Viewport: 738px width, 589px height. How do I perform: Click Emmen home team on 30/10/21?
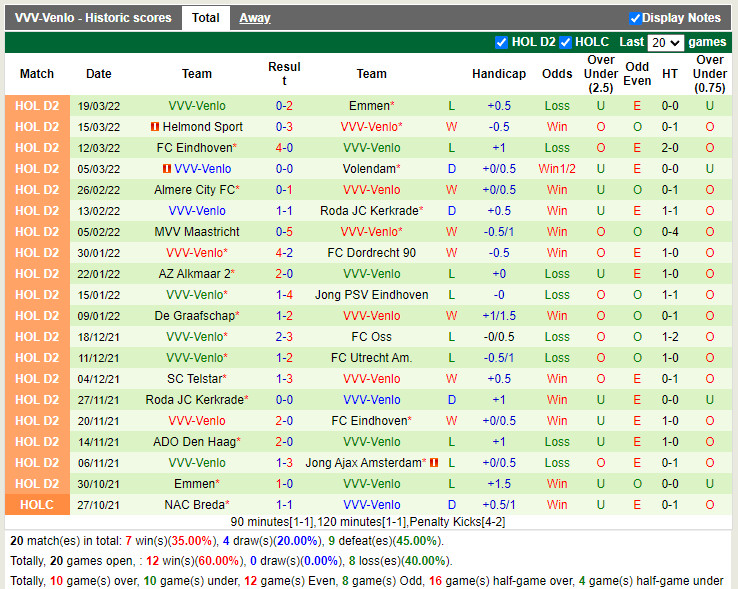coord(195,484)
